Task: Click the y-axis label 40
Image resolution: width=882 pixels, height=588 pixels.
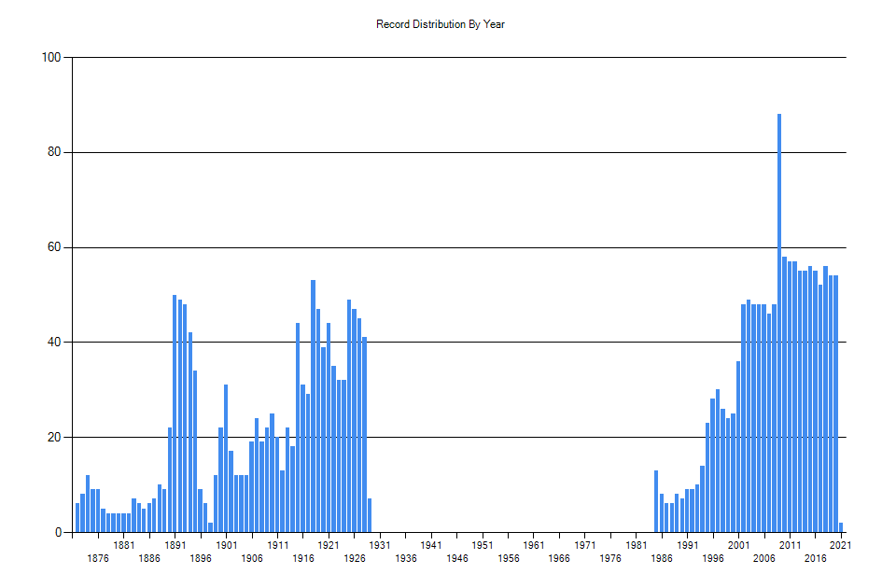Action: pyautogui.click(x=54, y=343)
